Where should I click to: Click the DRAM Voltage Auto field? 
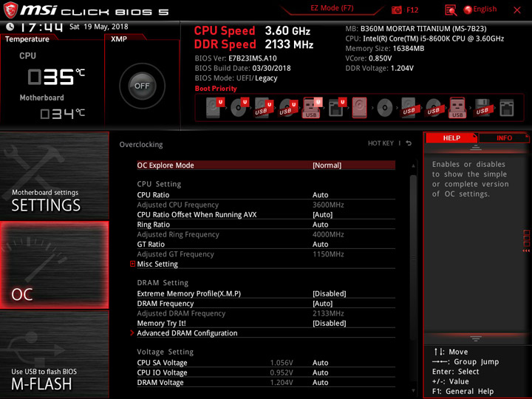[x=320, y=383]
